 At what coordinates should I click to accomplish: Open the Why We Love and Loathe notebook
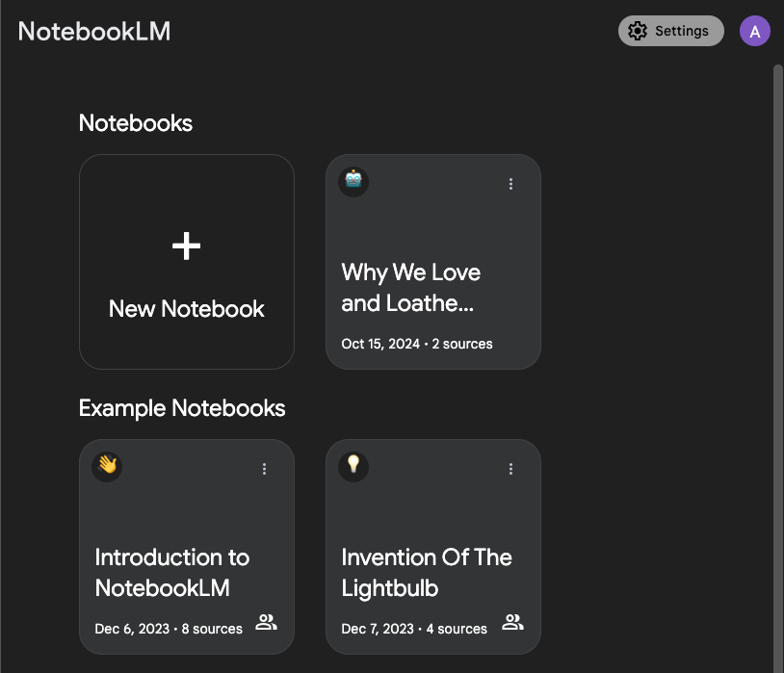(x=432, y=288)
